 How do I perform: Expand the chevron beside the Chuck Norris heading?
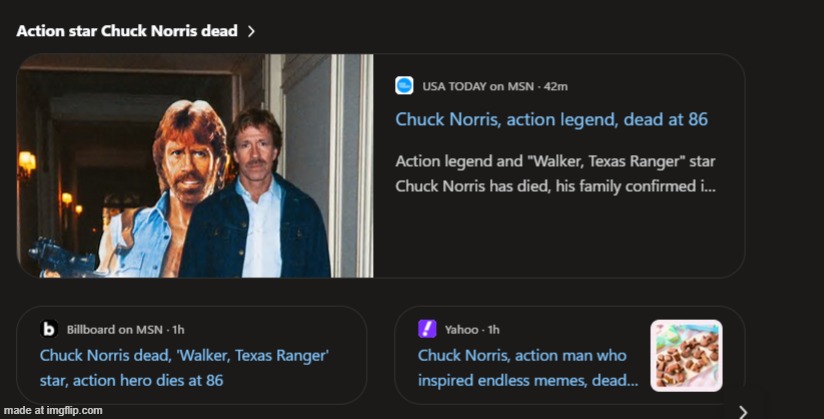[251, 31]
